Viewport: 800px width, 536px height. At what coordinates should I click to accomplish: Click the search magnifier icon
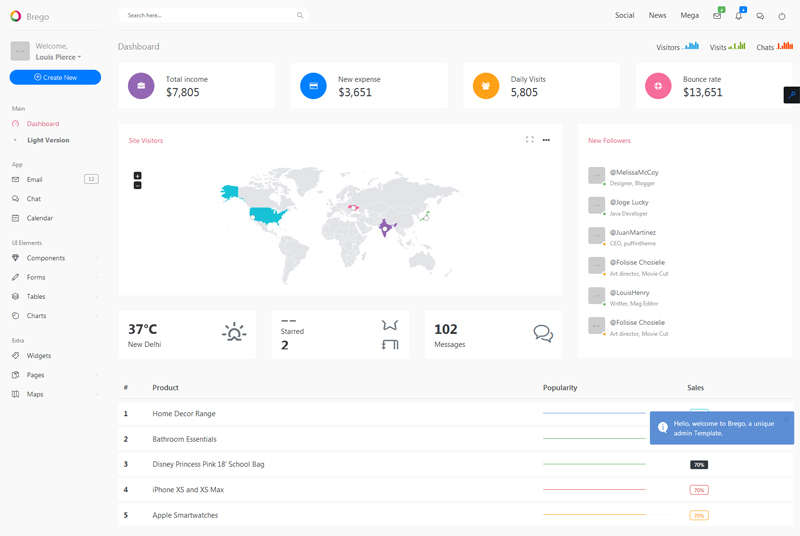tap(300, 16)
